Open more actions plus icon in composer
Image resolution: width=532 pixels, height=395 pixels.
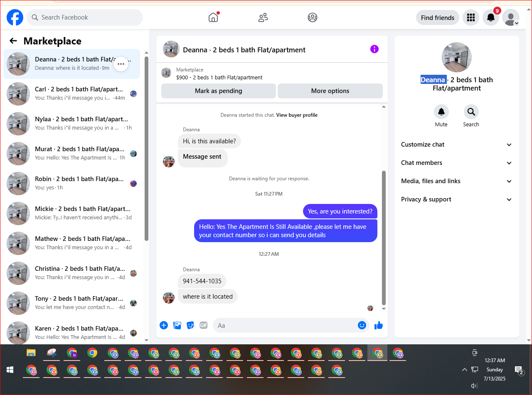click(164, 325)
